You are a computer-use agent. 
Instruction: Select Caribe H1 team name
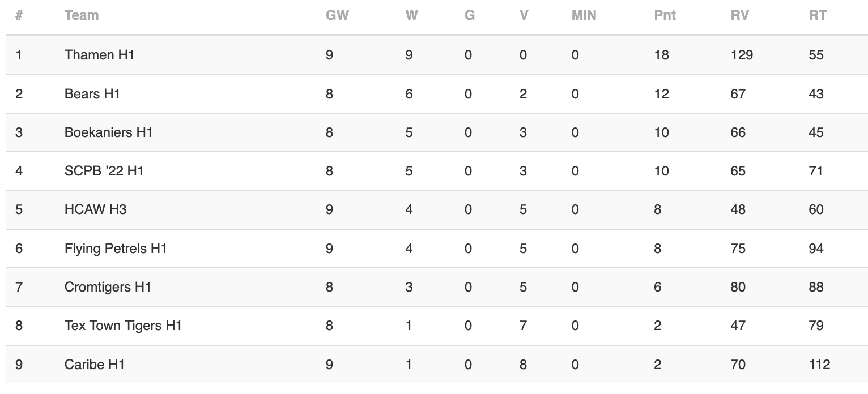click(95, 365)
